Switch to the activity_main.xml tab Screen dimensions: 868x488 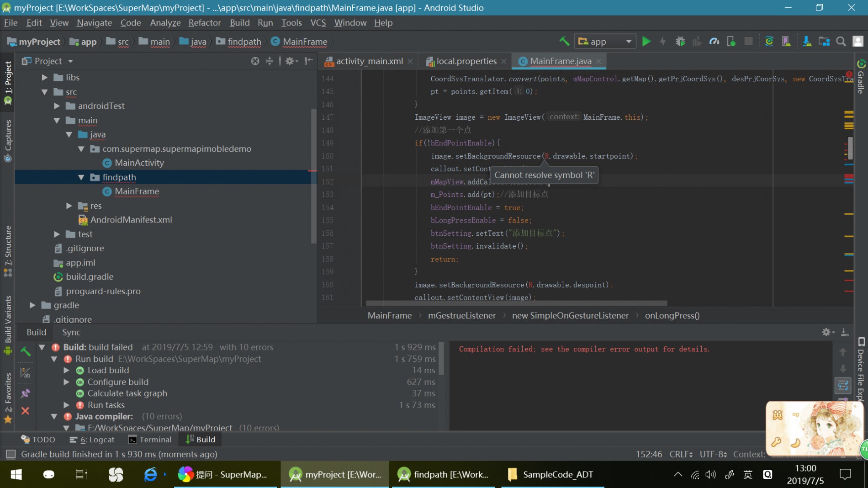pyautogui.click(x=369, y=61)
